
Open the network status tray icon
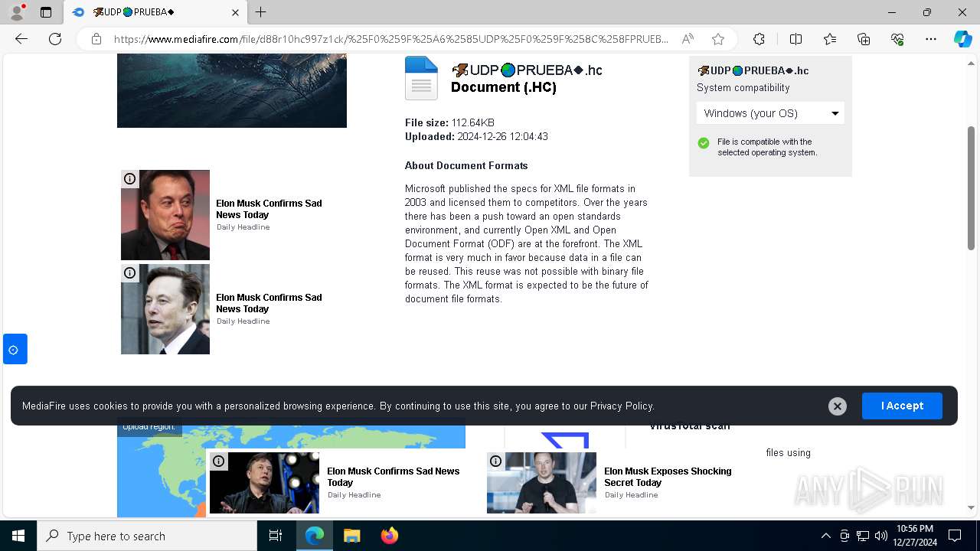pos(863,536)
